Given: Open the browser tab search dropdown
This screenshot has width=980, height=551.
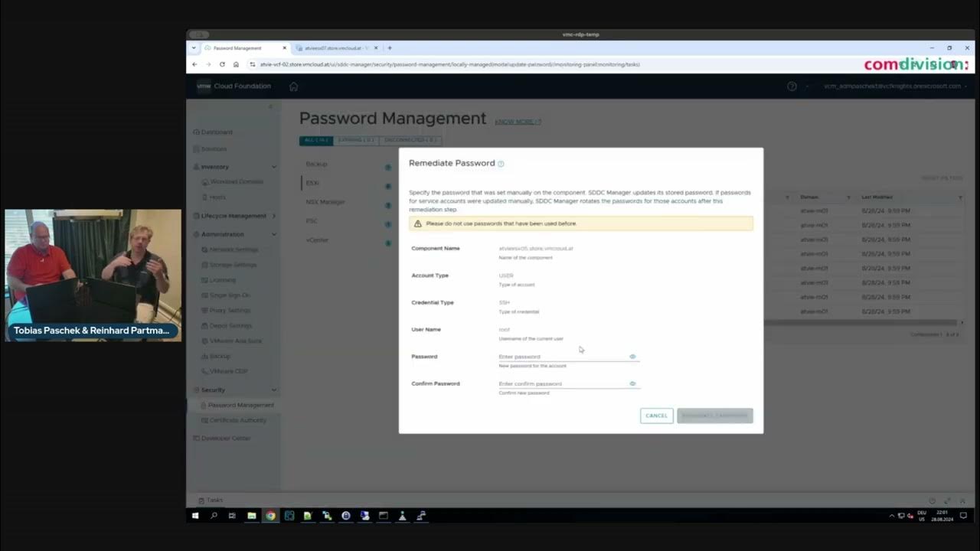Looking at the screenshot, I should (x=194, y=48).
